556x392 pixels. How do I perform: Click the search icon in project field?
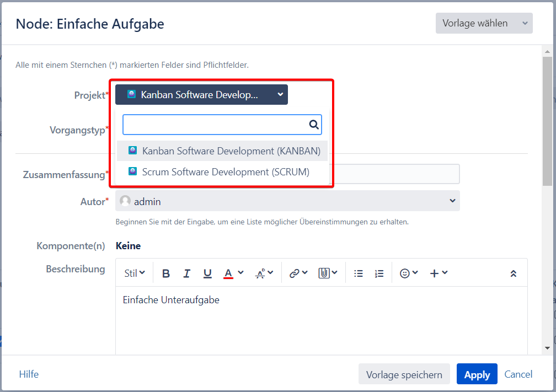point(314,125)
